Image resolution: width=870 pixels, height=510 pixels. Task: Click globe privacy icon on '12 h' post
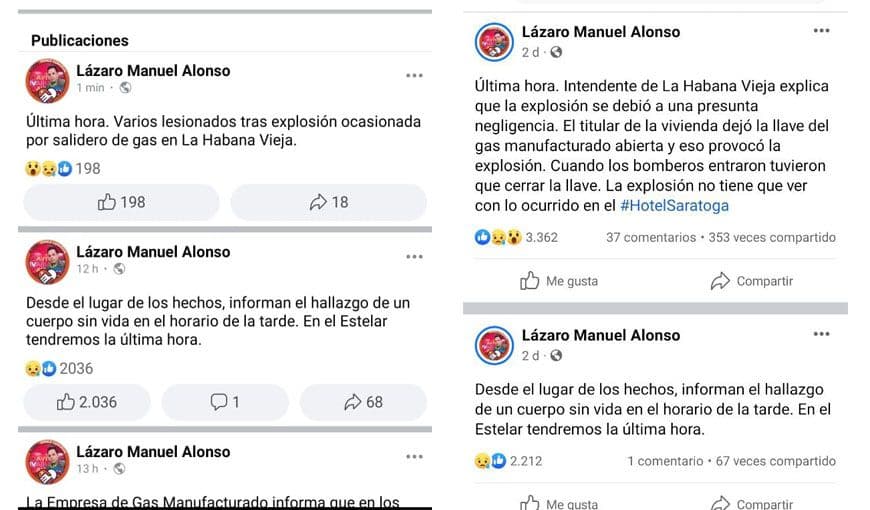click(x=119, y=269)
